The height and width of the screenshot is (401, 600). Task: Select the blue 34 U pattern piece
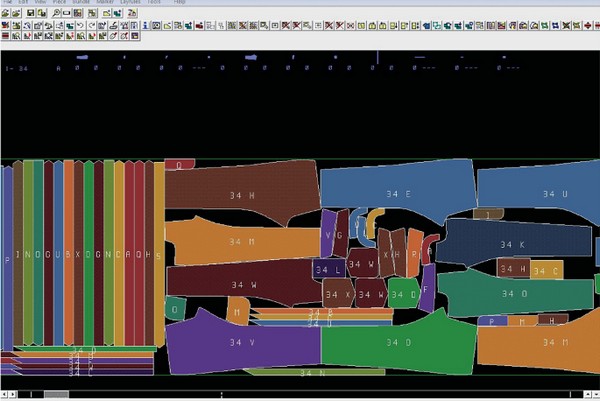click(540, 191)
